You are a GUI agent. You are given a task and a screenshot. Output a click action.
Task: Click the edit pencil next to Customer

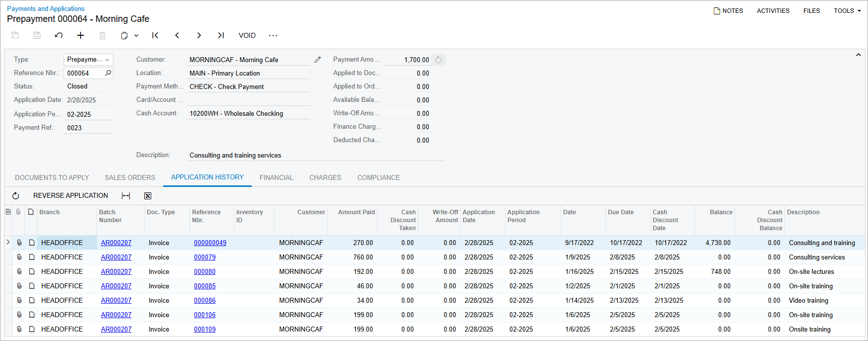(318, 60)
